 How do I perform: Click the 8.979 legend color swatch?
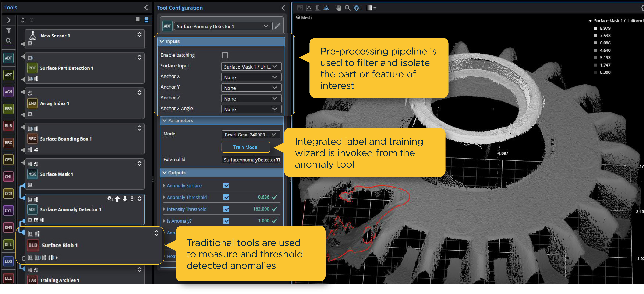[x=596, y=28]
